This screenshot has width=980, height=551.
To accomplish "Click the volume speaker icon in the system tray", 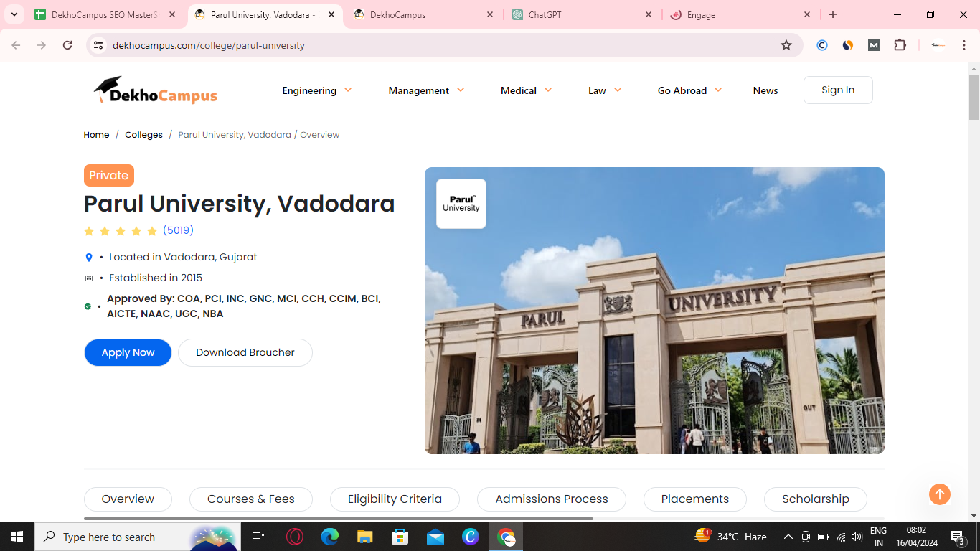I will (857, 537).
